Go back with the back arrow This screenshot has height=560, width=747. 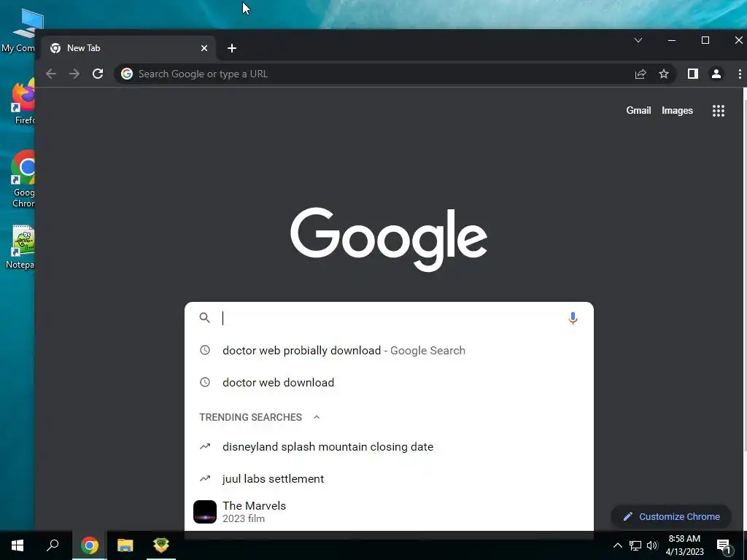tap(51, 74)
